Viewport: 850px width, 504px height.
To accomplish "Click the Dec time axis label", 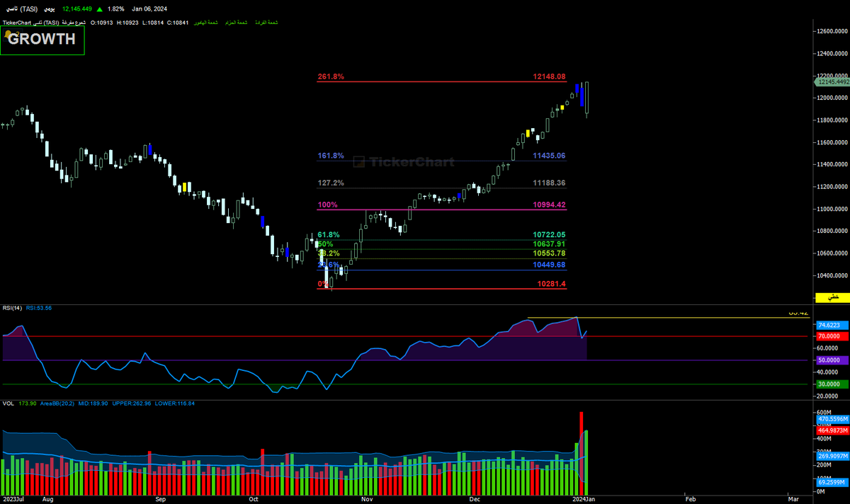I will [x=476, y=499].
